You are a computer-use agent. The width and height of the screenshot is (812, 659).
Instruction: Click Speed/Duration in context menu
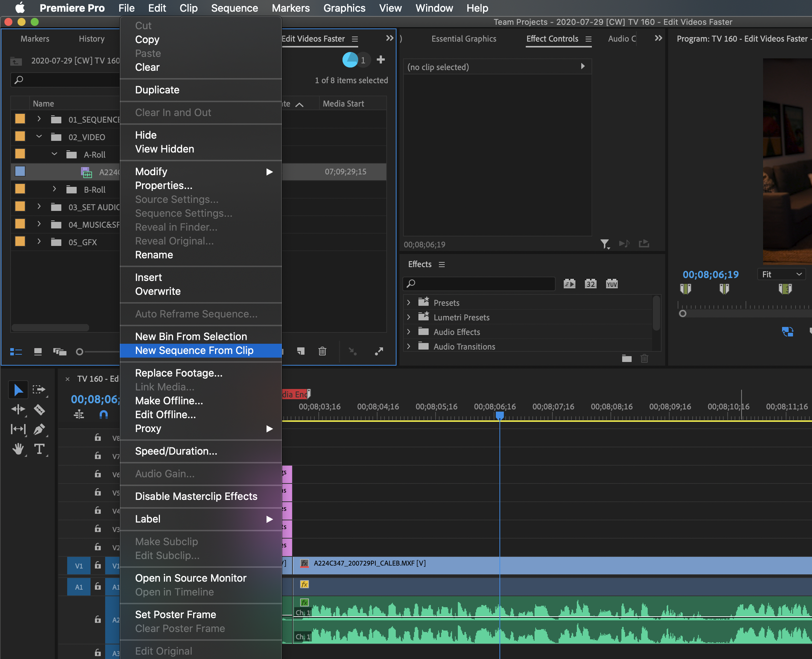(176, 451)
